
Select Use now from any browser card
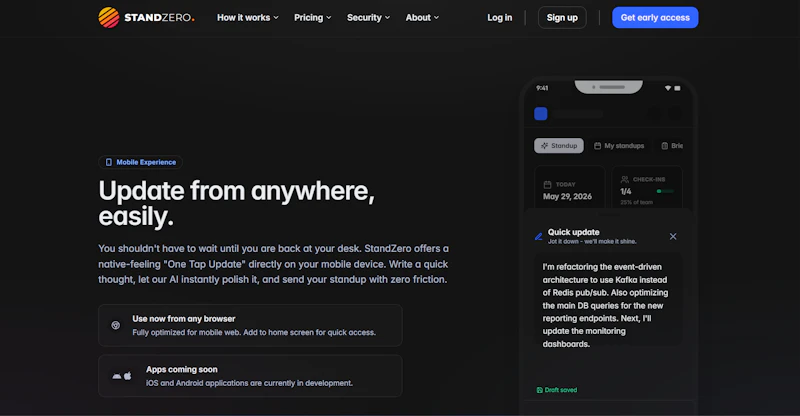click(250, 325)
